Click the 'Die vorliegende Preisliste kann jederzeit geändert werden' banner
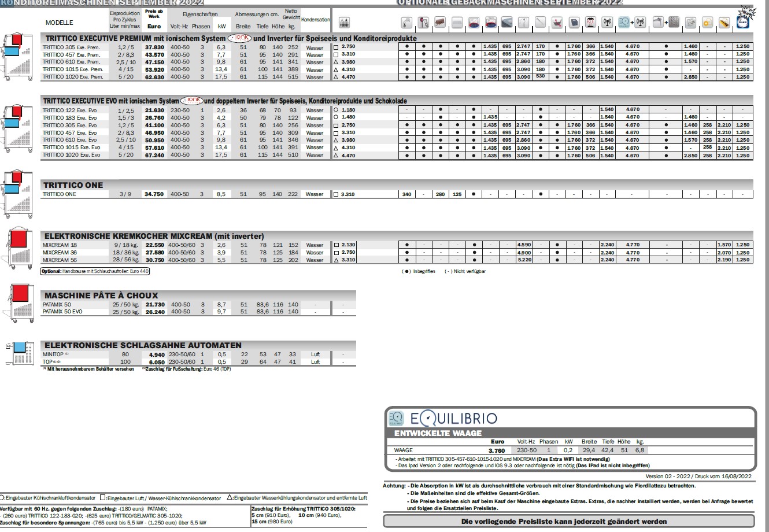 (x=564, y=521)
